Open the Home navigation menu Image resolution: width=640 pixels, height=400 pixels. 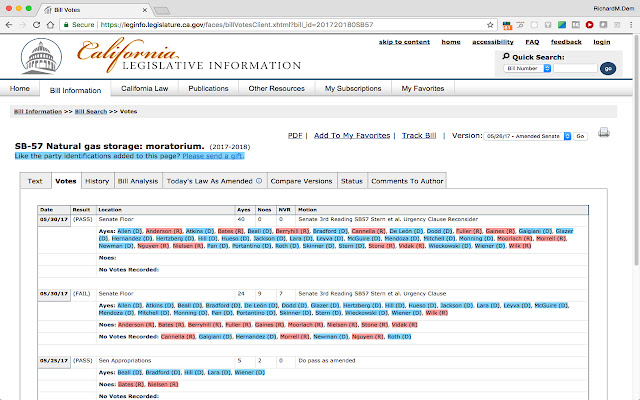coord(20,89)
